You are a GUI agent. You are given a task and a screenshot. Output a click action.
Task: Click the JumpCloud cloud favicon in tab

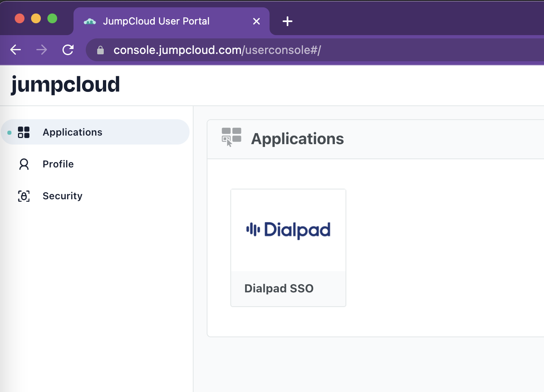tap(90, 21)
